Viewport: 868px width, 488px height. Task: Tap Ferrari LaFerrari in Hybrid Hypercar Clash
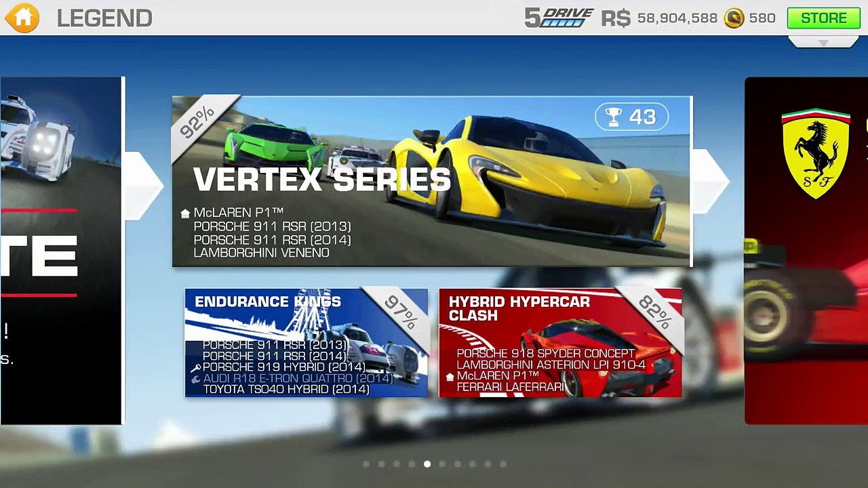pyautogui.click(x=510, y=386)
